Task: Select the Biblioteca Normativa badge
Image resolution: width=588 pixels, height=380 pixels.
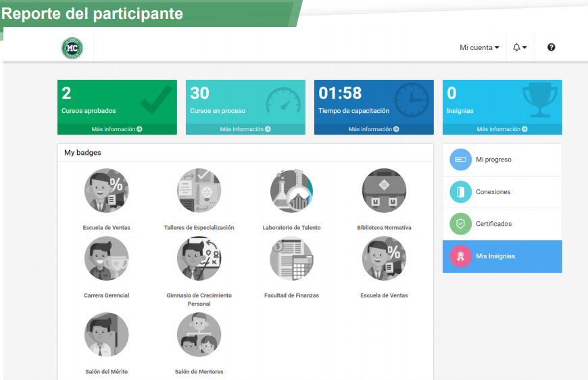Action: click(384, 191)
